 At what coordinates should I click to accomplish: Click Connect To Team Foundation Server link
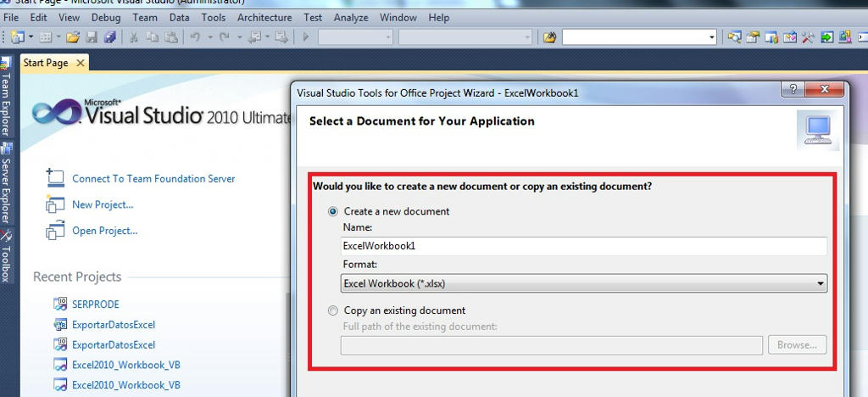pos(153,179)
